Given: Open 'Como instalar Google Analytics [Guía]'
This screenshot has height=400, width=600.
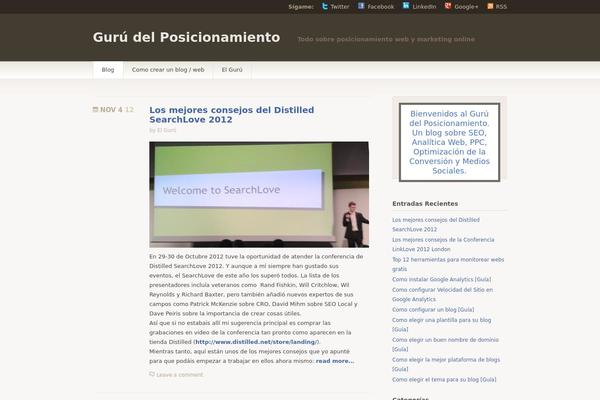Looking at the screenshot, I should (x=442, y=279).
